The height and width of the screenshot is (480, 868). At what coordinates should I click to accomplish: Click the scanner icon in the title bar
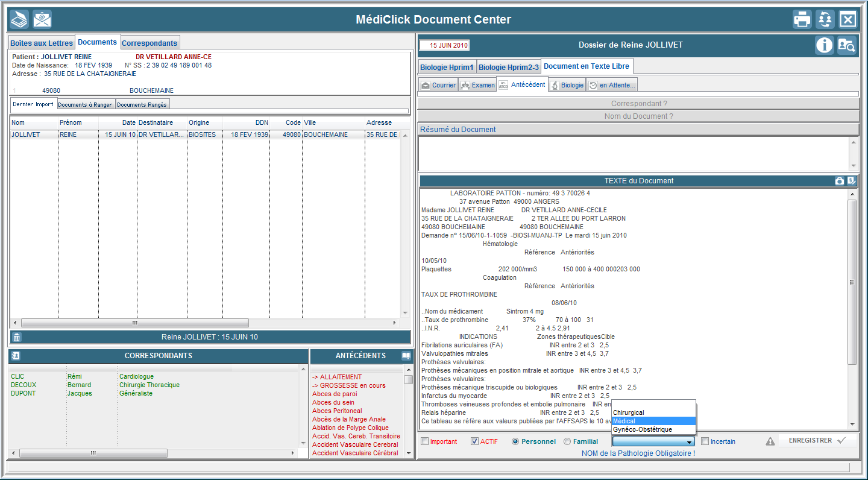click(x=19, y=19)
